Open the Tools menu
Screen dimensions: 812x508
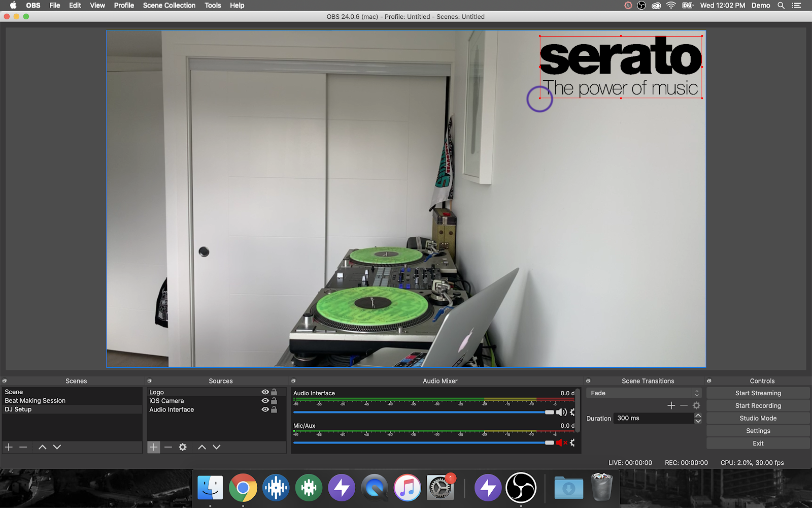[213, 6]
